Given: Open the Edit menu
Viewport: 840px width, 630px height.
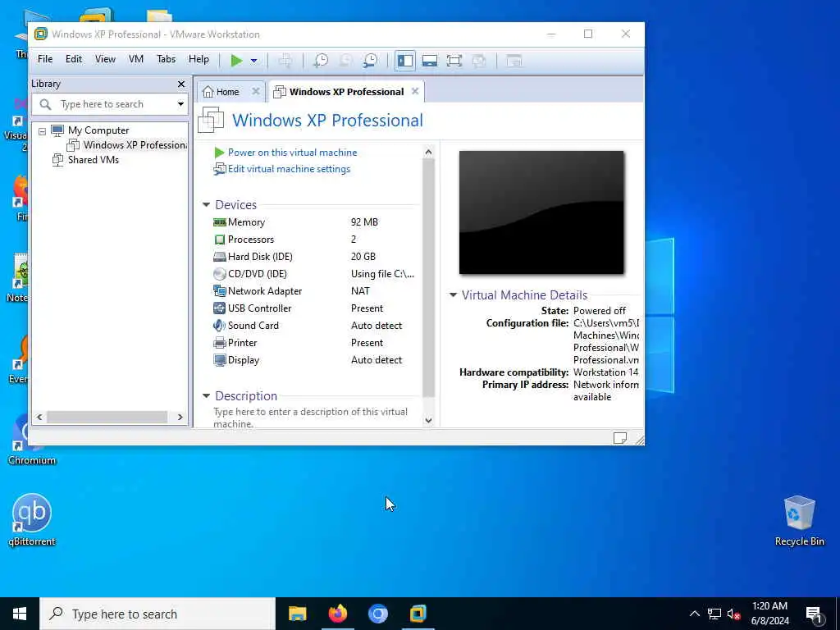Looking at the screenshot, I should [74, 59].
